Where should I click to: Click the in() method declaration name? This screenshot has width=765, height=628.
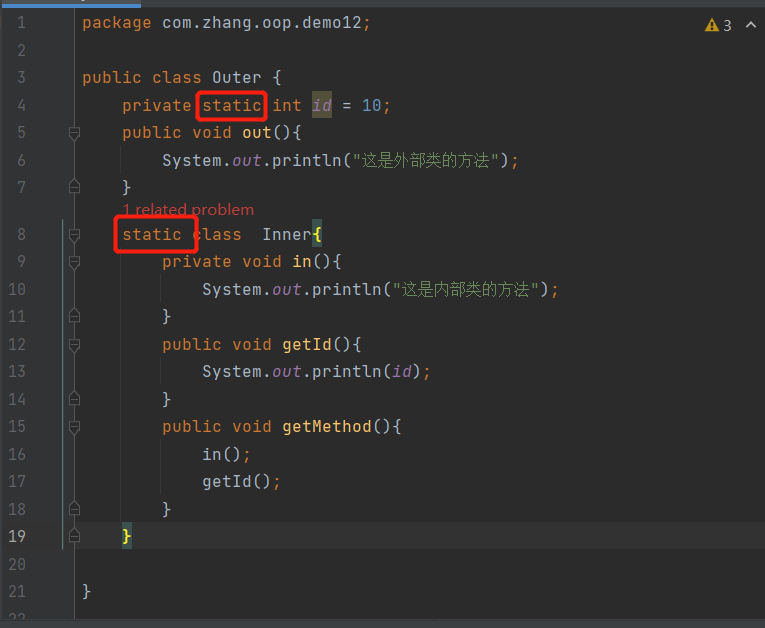click(302, 262)
